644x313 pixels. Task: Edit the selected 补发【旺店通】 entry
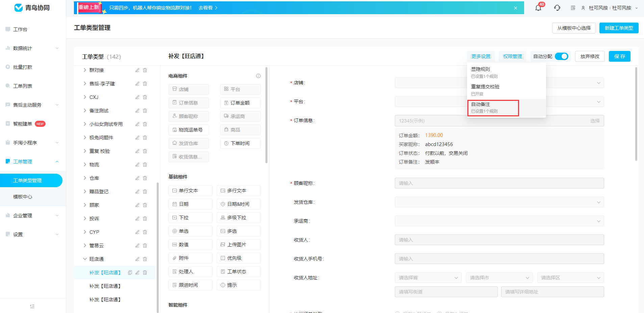click(137, 273)
